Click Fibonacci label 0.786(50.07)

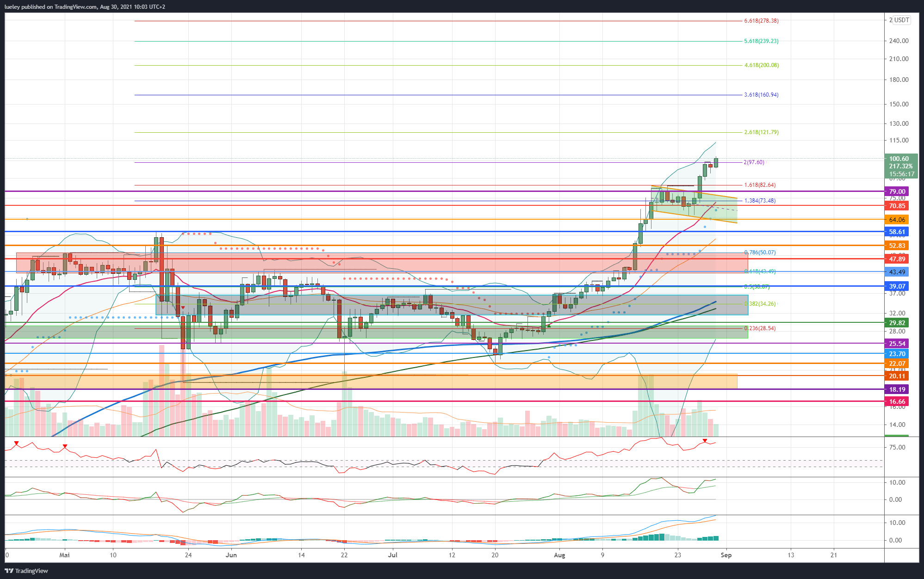760,253
